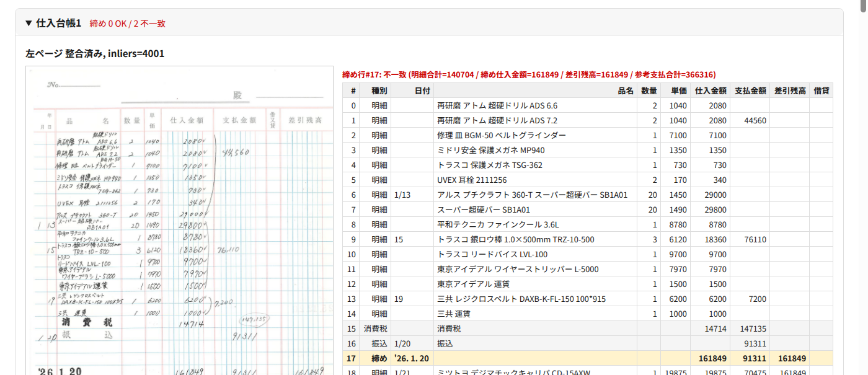Click the 数量 column header
Image resolution: width=868 pixels, height=375 pixels.
[649, 90]
